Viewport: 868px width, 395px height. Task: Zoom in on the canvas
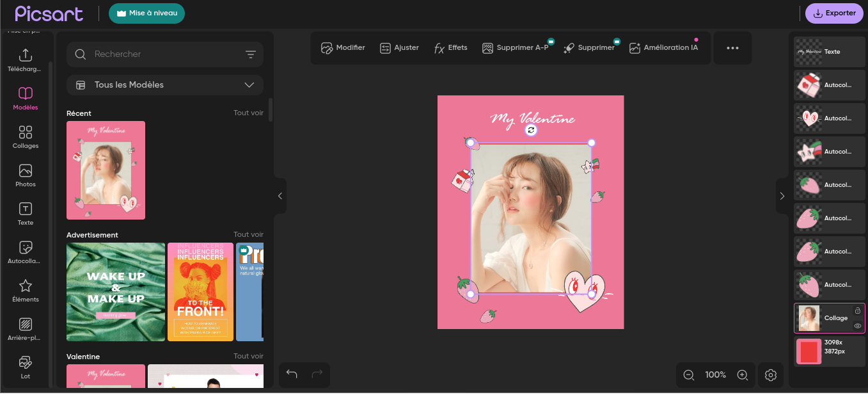click(743, 375)
